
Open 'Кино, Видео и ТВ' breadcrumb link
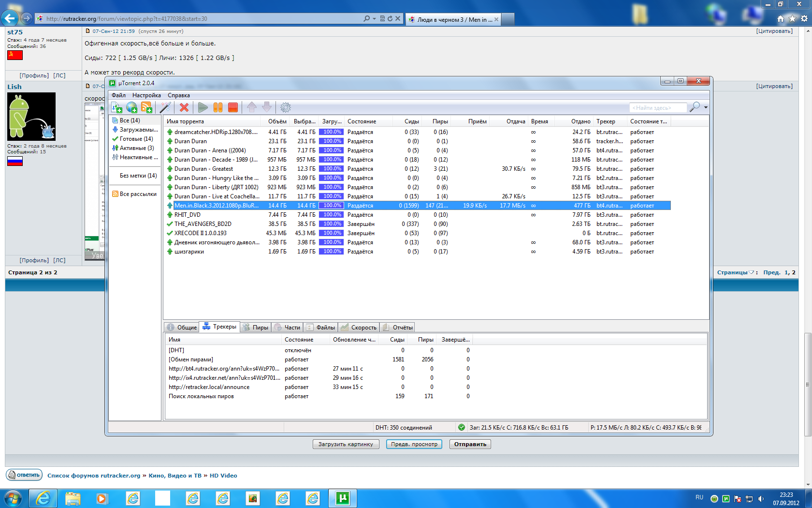[x=175, y=476]
